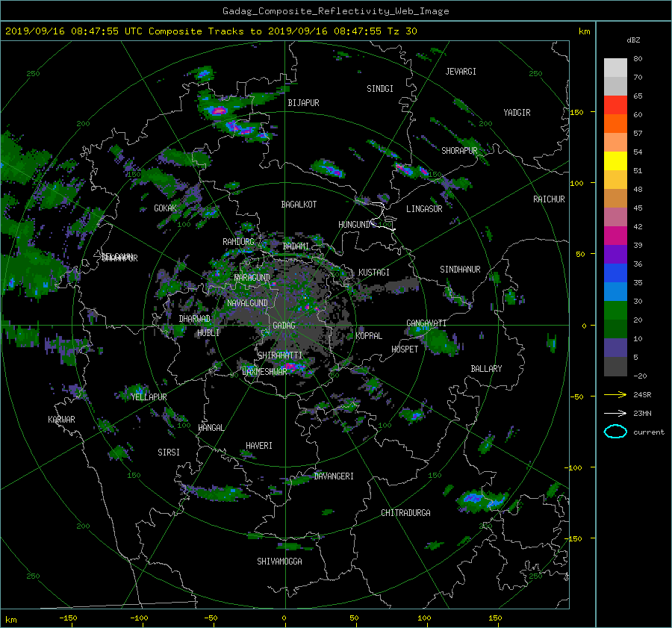Click the HANGAL city label
The image size is (672, 628).
(x=211, y=428)
